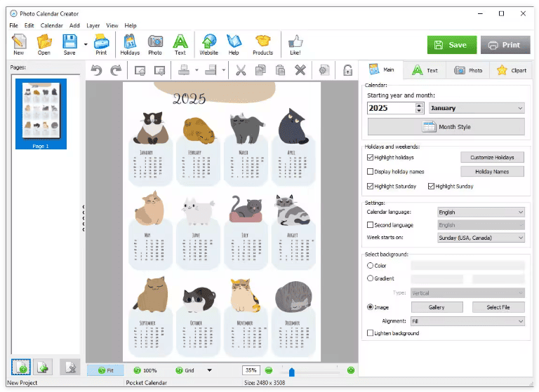Toggle Highlight Sunday checkbox
Screen dimensions: 539x392
431,187
